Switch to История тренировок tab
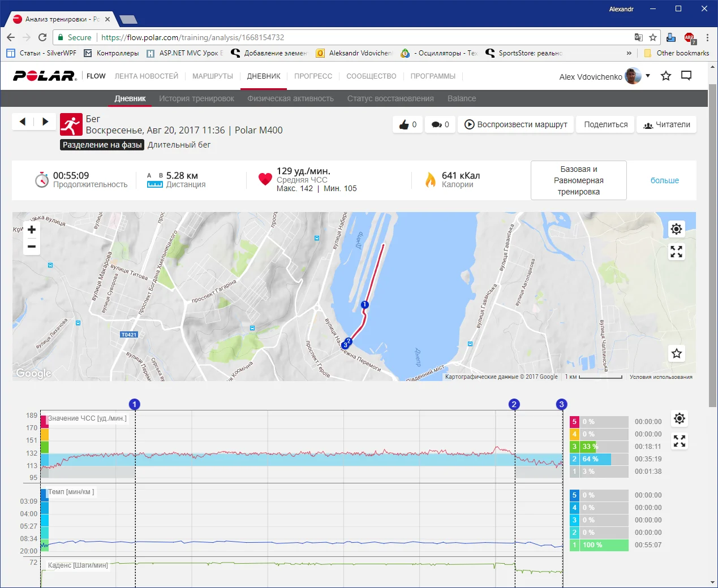The width and height of the screenshot is (718, 588). pyautogui.click(x=196, y=98)
